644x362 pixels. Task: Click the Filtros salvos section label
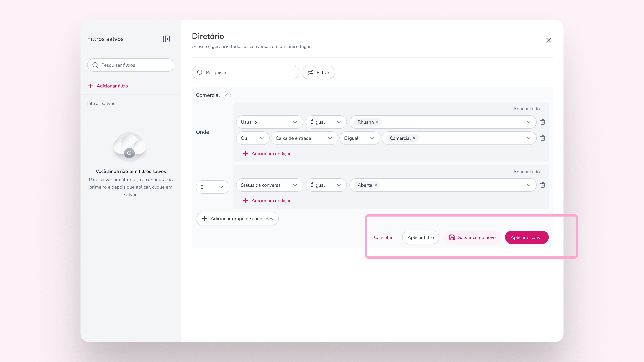[101, 103]
